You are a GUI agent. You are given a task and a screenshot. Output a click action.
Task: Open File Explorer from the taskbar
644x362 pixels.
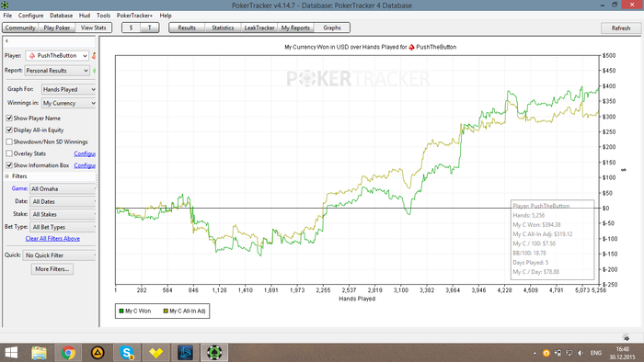[39, 353]
